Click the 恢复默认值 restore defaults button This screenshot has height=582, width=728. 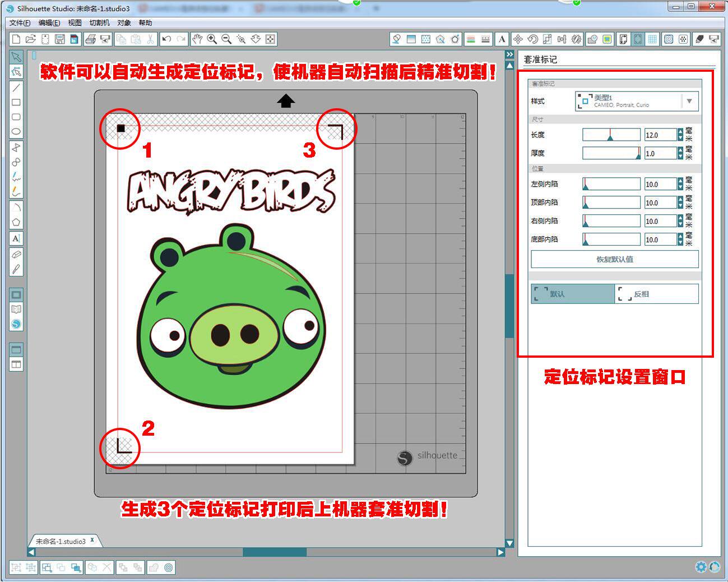pos(615,260)
